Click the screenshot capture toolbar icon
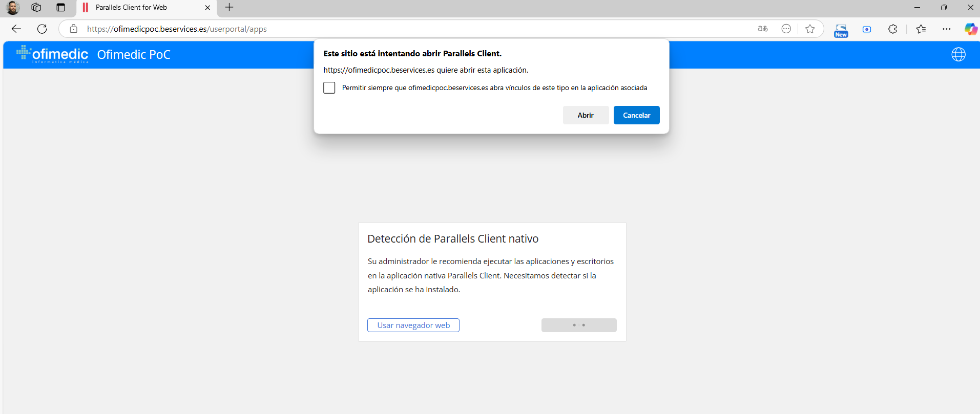 pos(867,29)
